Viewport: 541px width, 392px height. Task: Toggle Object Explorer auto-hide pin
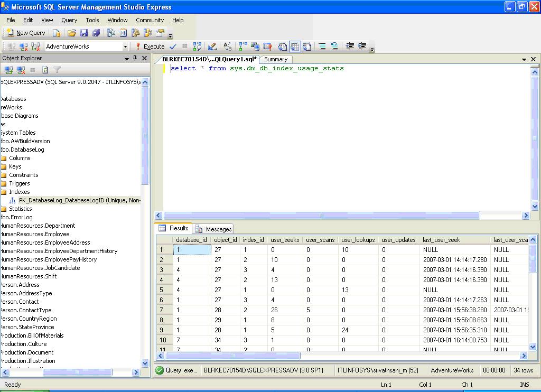click(x=135, y=58)
